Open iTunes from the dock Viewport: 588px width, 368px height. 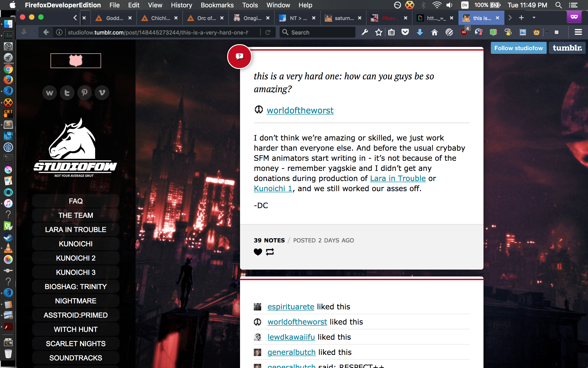coord(8,204)
